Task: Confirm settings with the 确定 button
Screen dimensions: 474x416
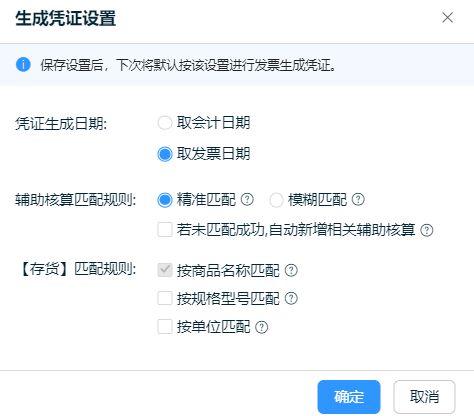Action: [349, 397]
